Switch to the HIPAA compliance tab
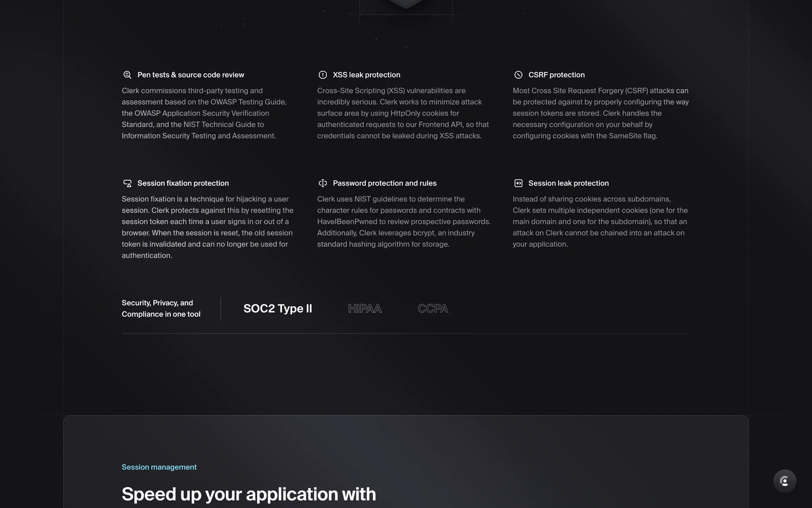The image size is (812, 508). pos(365,309)
